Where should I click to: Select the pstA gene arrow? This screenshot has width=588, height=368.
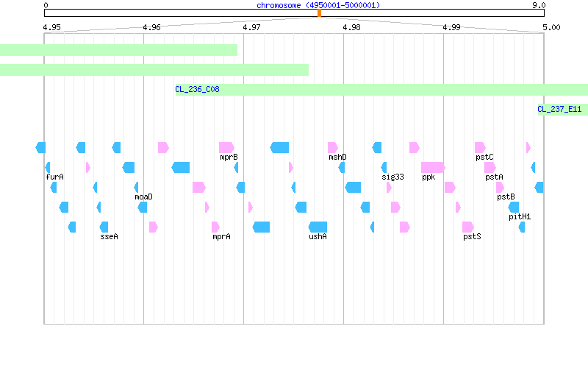click(490, 168)
